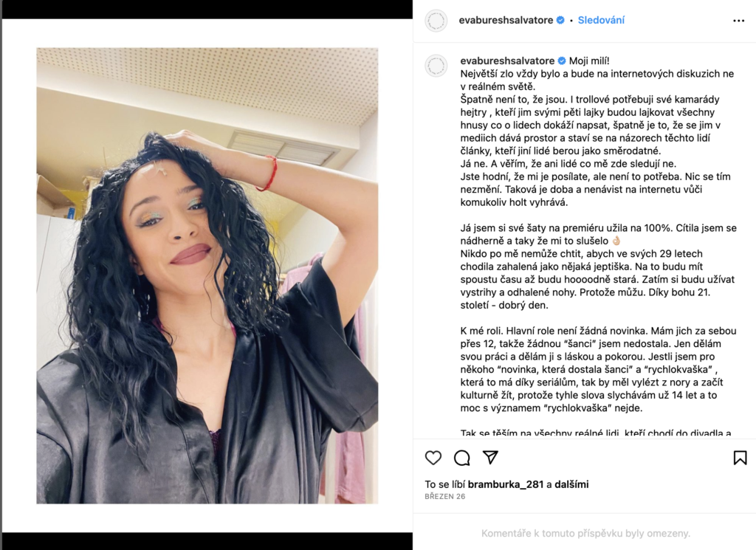
Task: Open evabureshsalvatore profile from header
Action: (506, 20)
